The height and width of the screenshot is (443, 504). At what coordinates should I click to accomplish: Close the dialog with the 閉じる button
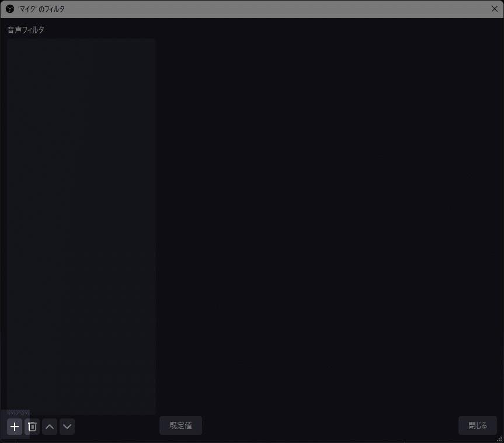tap(477, 425)
